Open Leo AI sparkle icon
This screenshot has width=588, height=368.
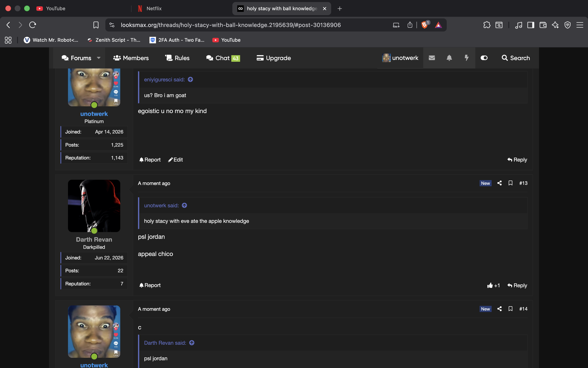[x=555, y=25]
